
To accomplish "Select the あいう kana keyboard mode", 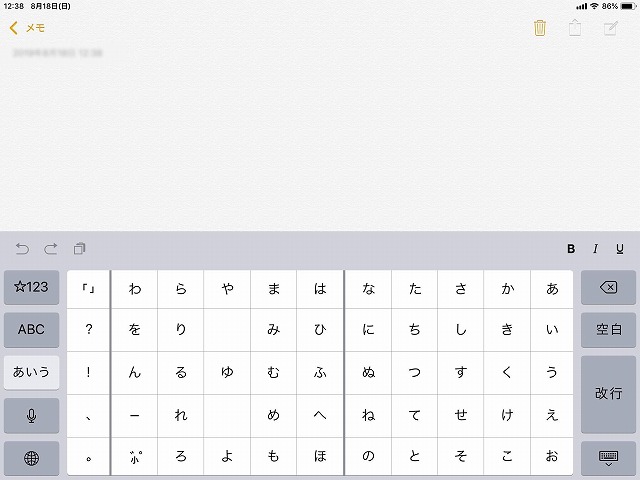I will click(x=31, y=372).
